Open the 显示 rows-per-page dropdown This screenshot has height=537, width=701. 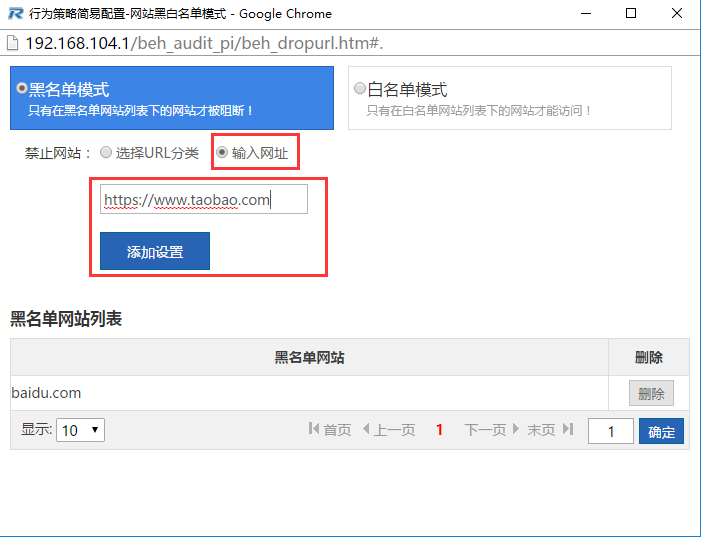[80, 430]
